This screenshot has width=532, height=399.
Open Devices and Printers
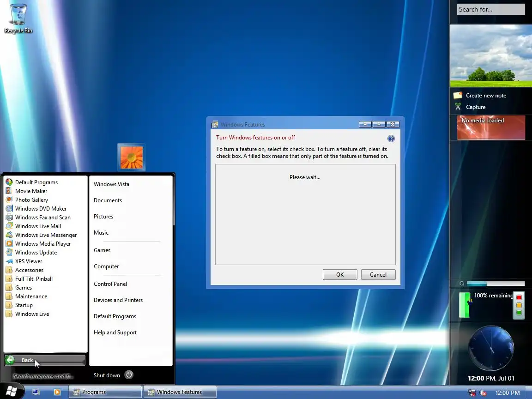pyautogui.click(x=118, y=300)
